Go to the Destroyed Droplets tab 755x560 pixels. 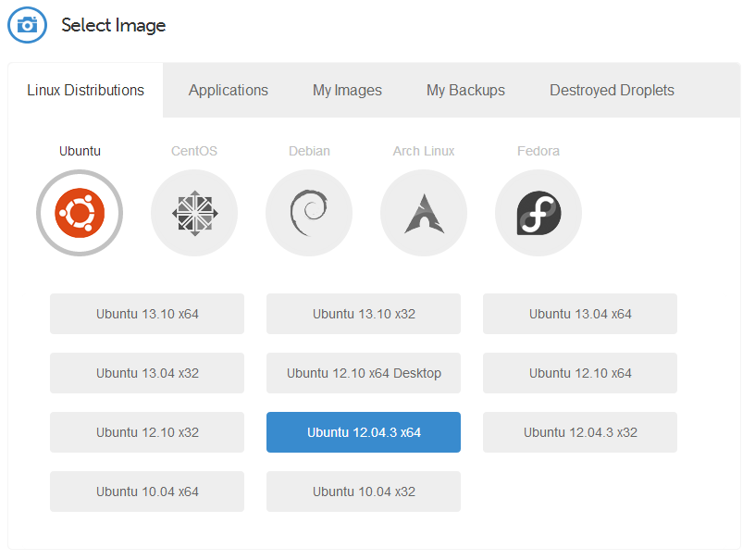pos(612,90)
